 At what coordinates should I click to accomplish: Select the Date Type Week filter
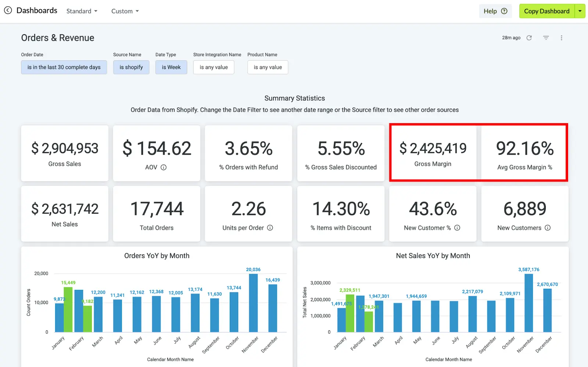[x=171, y=67]
